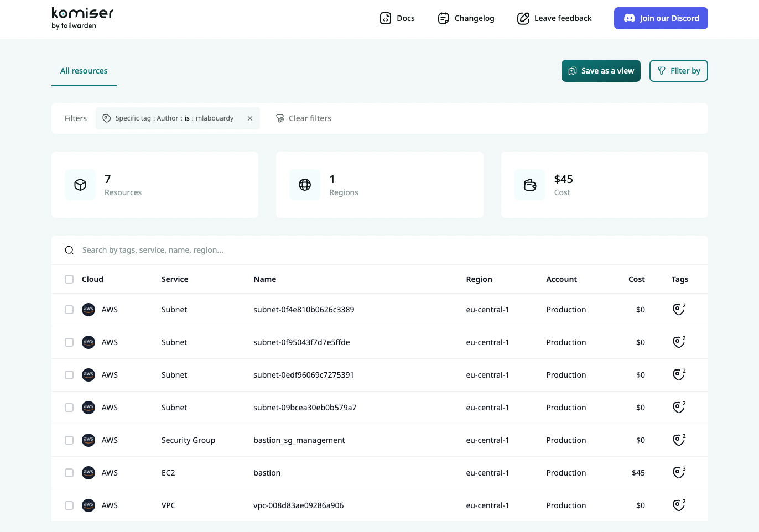Click the search magnifier icon
The image size is (759, 532).
[69, 250]
